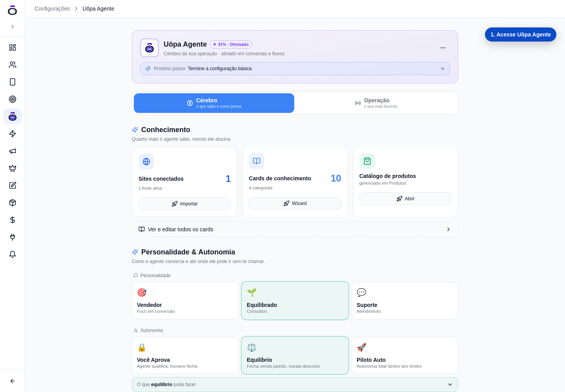Click the Autonomia section label
This screenshot has height=392, width=565.
click(x=151, y=330)
